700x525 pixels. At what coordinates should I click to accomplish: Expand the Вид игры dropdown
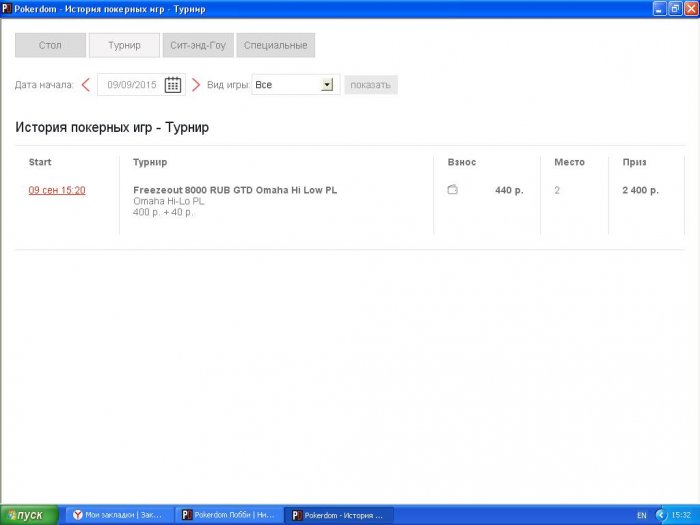327,84
